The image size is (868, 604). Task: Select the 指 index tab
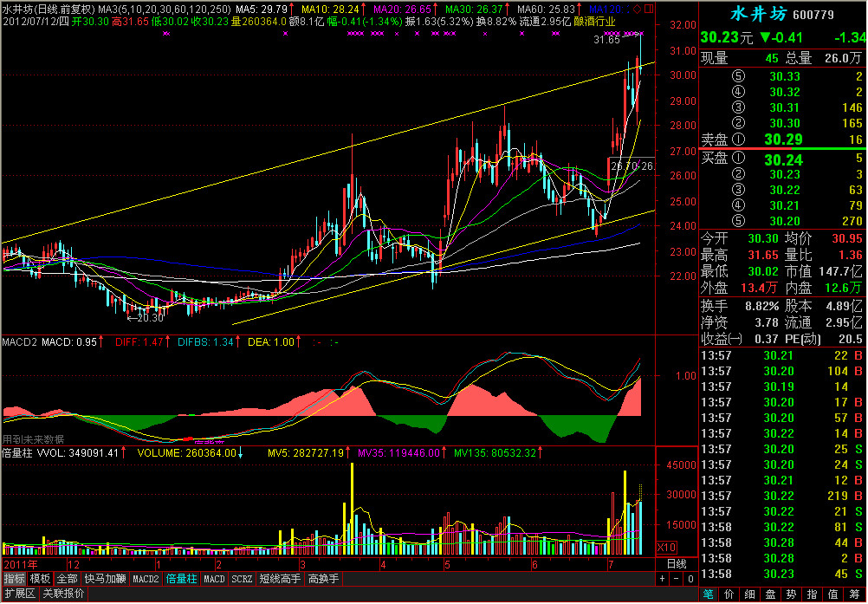[812, 594]
